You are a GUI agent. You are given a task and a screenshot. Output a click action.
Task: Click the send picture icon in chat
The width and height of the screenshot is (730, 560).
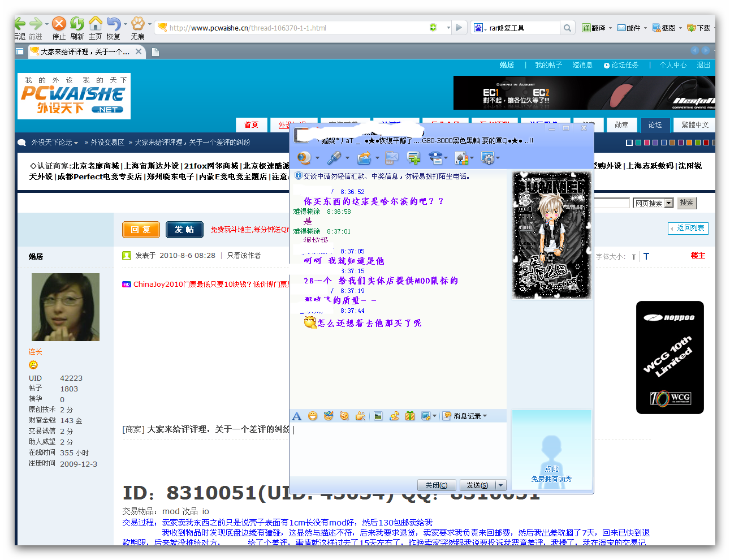coord(378,416)
